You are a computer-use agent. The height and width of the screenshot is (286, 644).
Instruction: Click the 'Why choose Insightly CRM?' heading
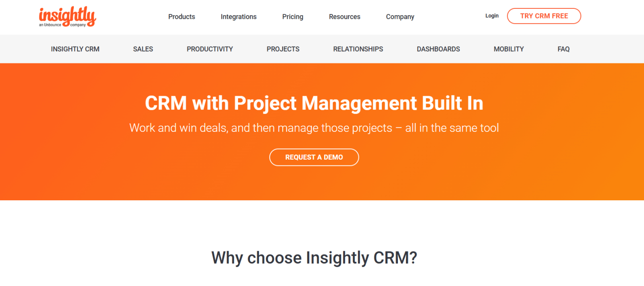click(x=314, y=257)
